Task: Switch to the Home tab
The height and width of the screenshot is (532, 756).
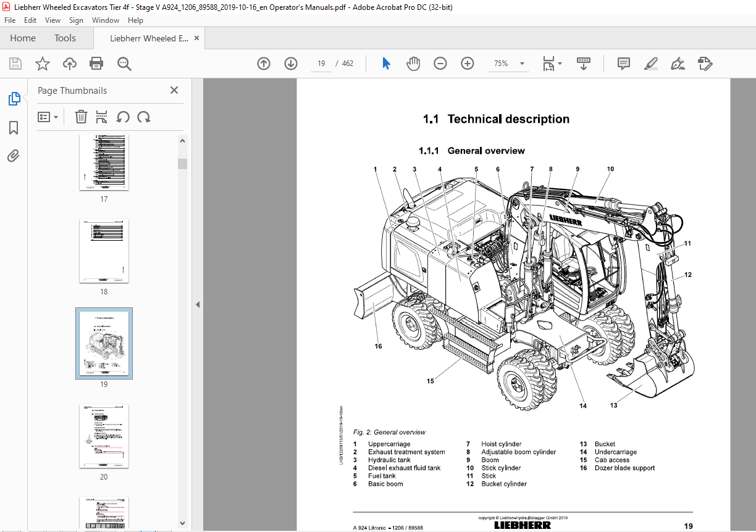Action: click(23, 38)
